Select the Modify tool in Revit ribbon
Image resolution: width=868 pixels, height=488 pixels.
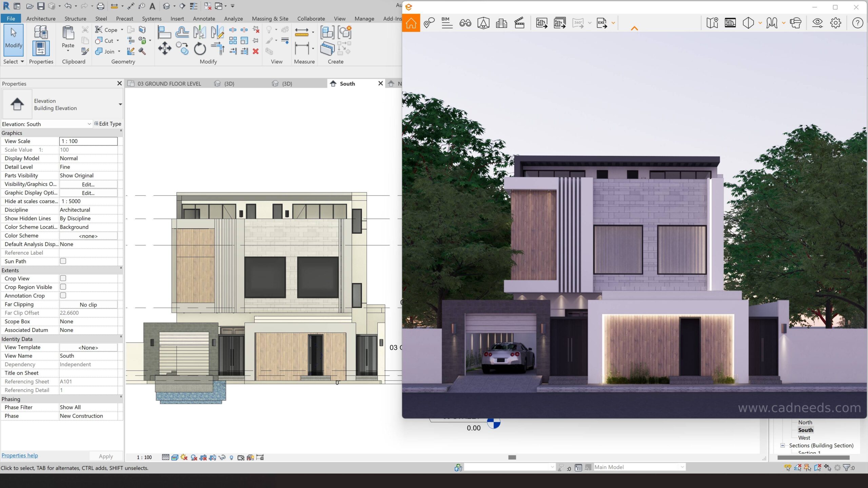[x=14, y=39]
